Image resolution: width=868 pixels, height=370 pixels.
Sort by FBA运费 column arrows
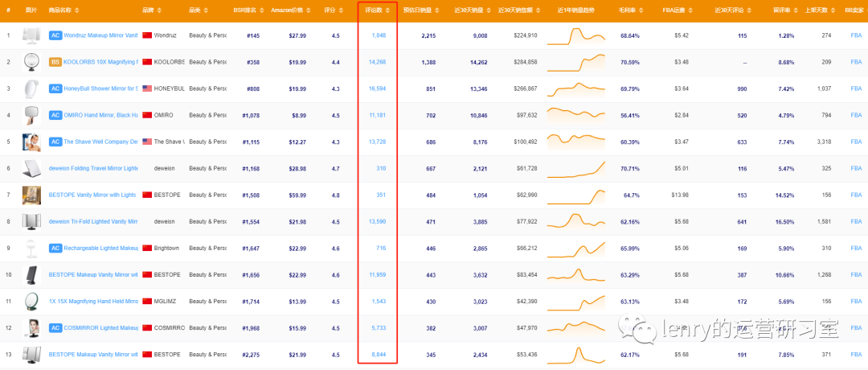(x=691, y=10)
